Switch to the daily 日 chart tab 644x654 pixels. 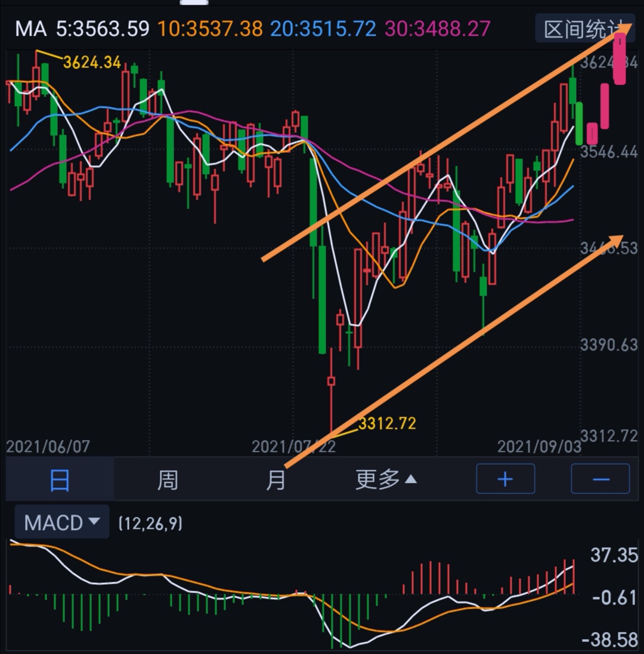(60, 479)
